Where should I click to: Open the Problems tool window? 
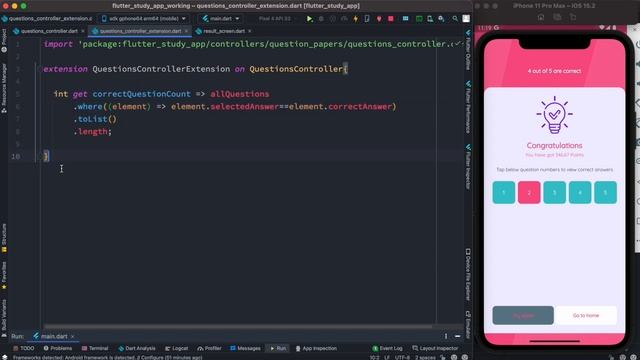tap(58, 348)
